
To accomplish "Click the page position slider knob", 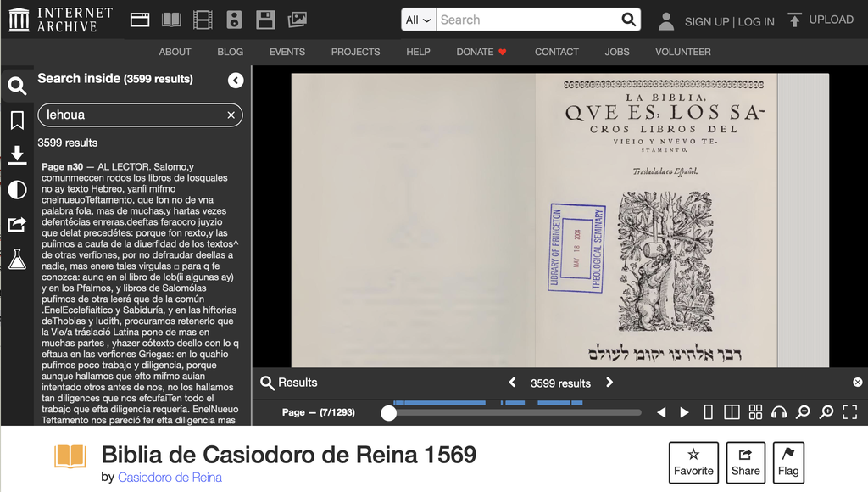I will (x=388, y=413).
